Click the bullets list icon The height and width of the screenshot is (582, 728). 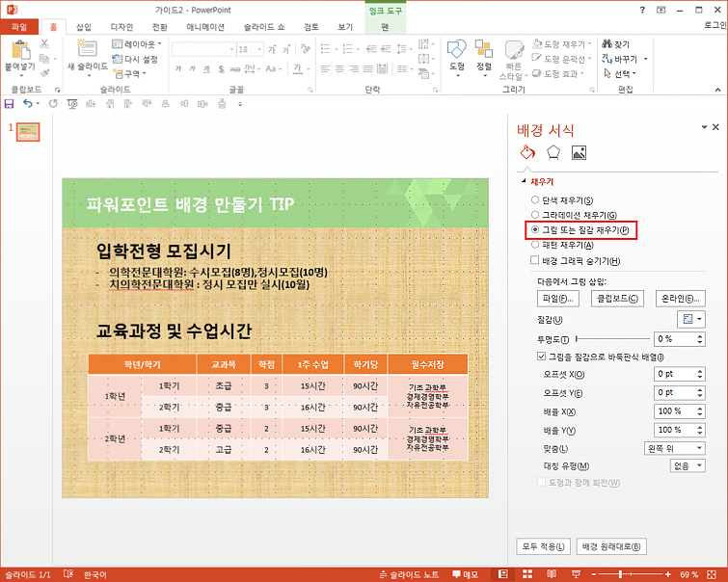pyautogui.click(x=326, y=49)
